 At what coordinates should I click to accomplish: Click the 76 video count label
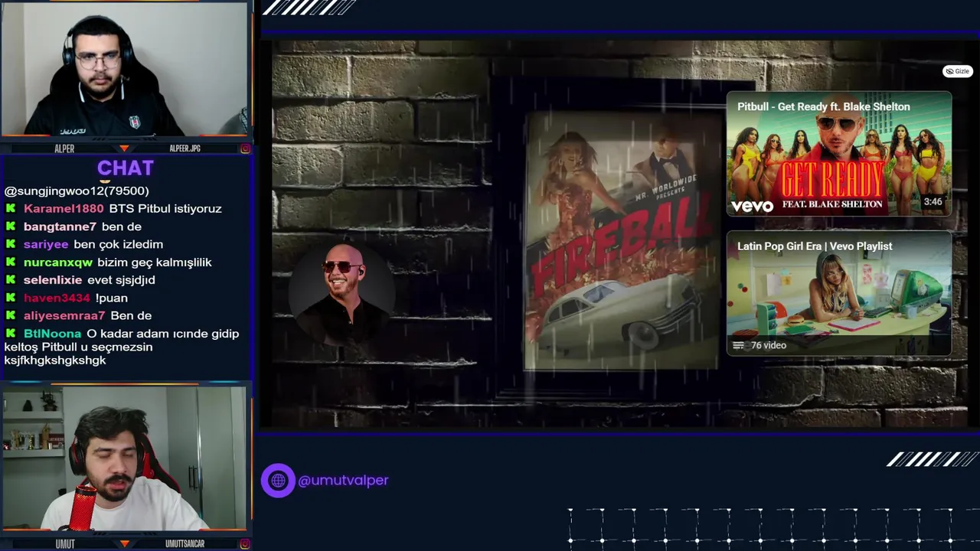pos(769,346)
